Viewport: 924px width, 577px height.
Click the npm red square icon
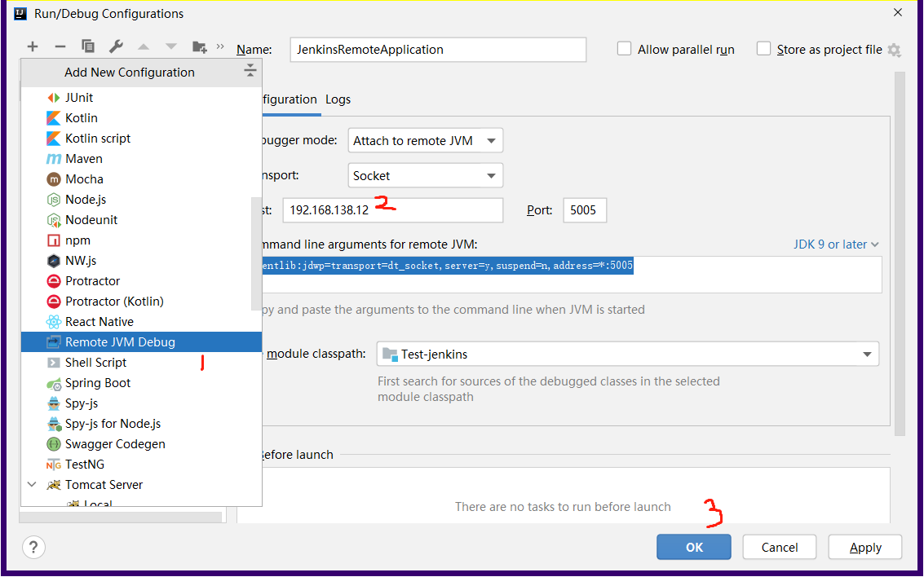pos(54,240)
